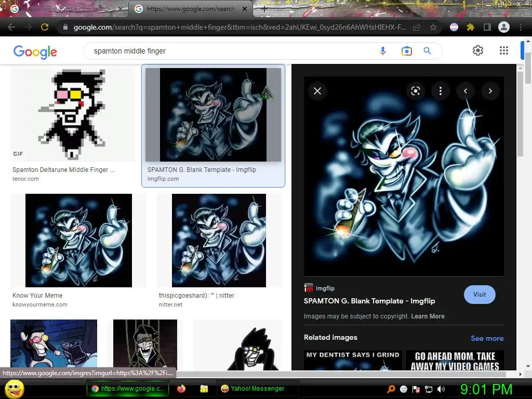Screen dimensions: 532x399
Task: Open the 'GO AHEAD MOM' related image
Action: pos(455,361)
